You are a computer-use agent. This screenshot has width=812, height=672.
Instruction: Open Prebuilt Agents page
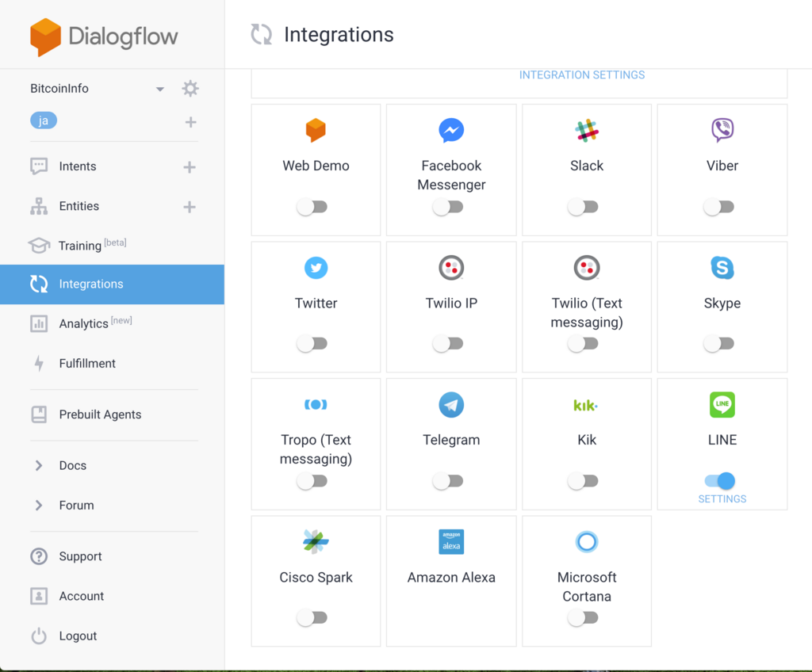click(100, 414)
